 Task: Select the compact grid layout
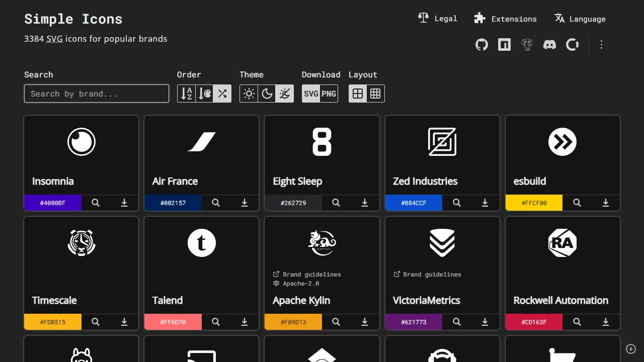(x=375, y=94)
